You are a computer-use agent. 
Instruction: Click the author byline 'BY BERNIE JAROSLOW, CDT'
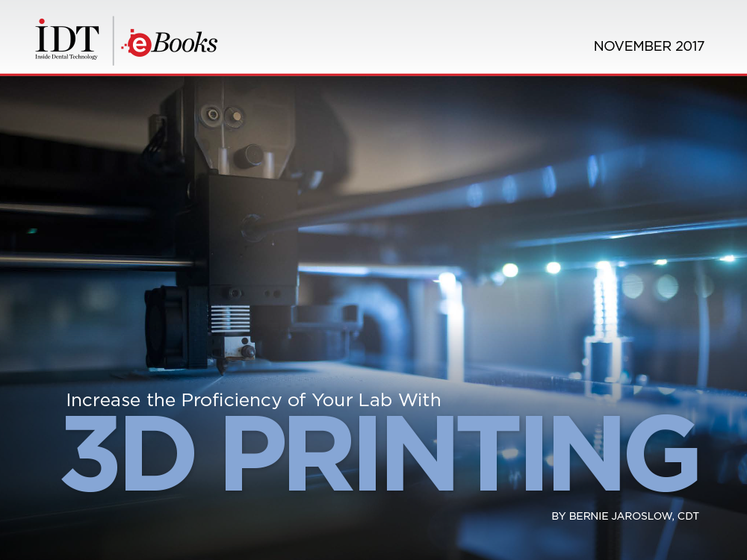622,515
